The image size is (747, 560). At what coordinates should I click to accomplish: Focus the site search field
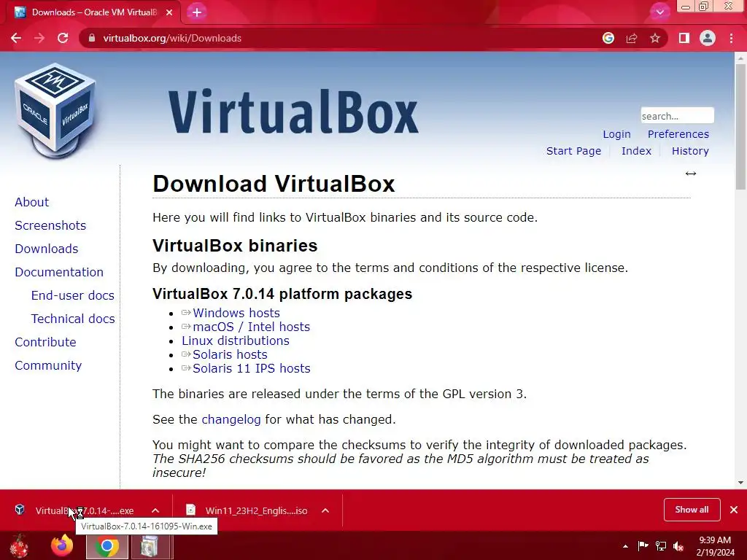pyautogui.click(x=677, y=116)
